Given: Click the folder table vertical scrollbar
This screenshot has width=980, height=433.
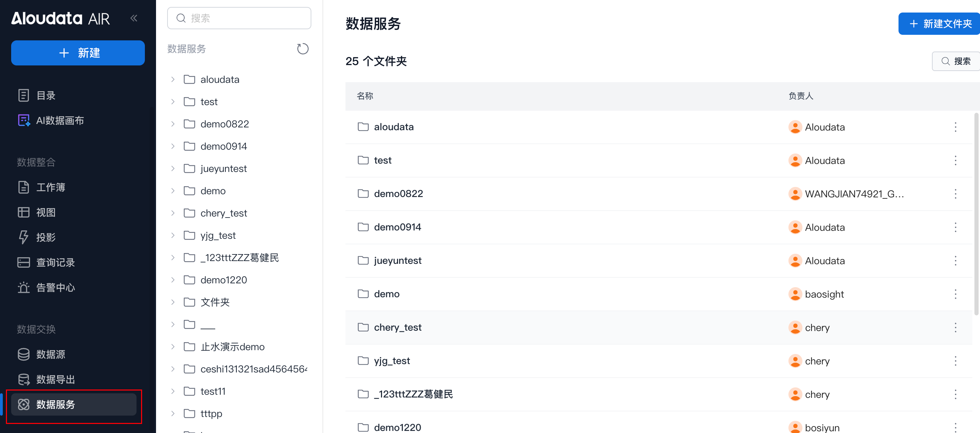Looking at the screenshot, I should pos(976,213).
